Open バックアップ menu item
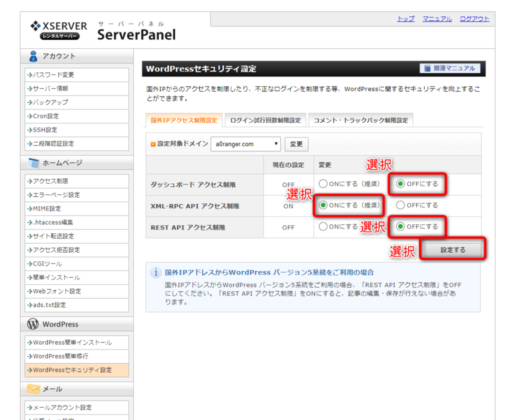Image resolution: width=512 pixels, height=420 pixels. click(x=76, y=102)
